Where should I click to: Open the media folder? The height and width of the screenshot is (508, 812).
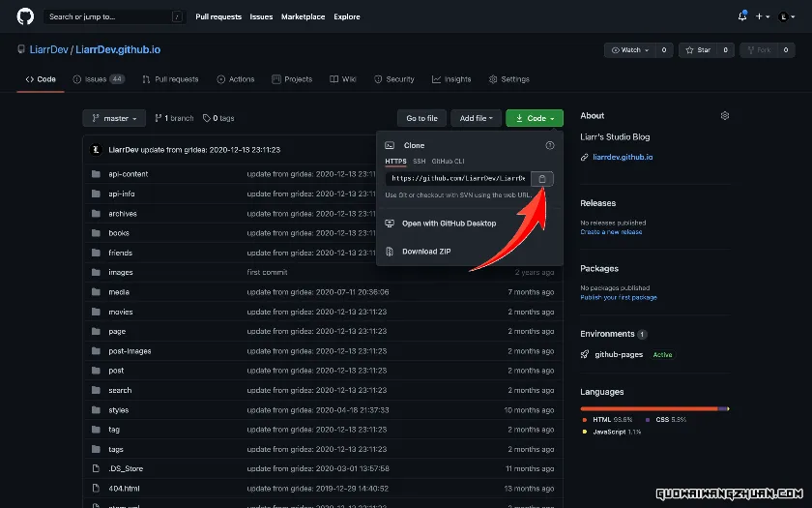(119, 292)
